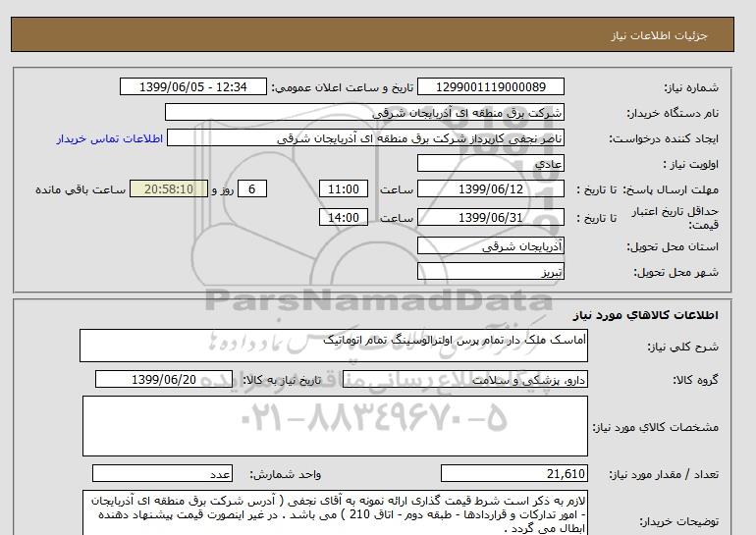Click the شهر محل تحویل label
756x535 pixels.
click(675, 272)
